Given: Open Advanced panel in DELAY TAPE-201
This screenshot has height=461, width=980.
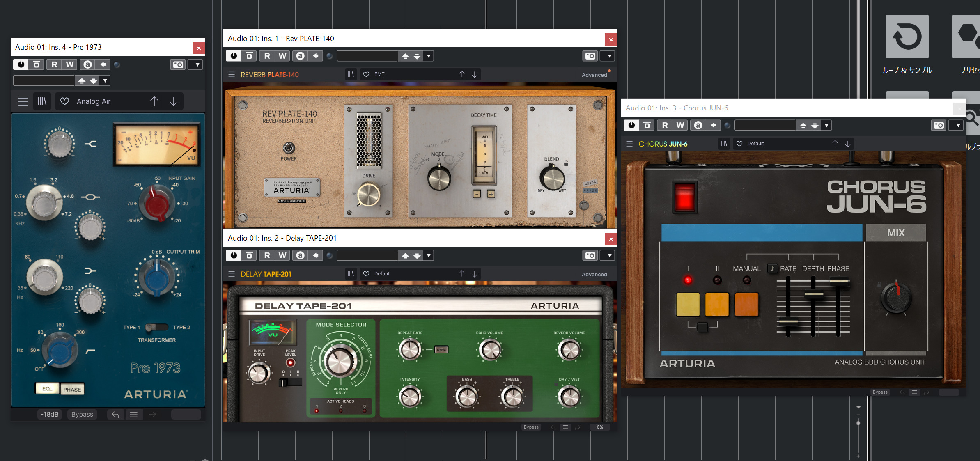Looking at the screenshot, I should pos(594,274).
